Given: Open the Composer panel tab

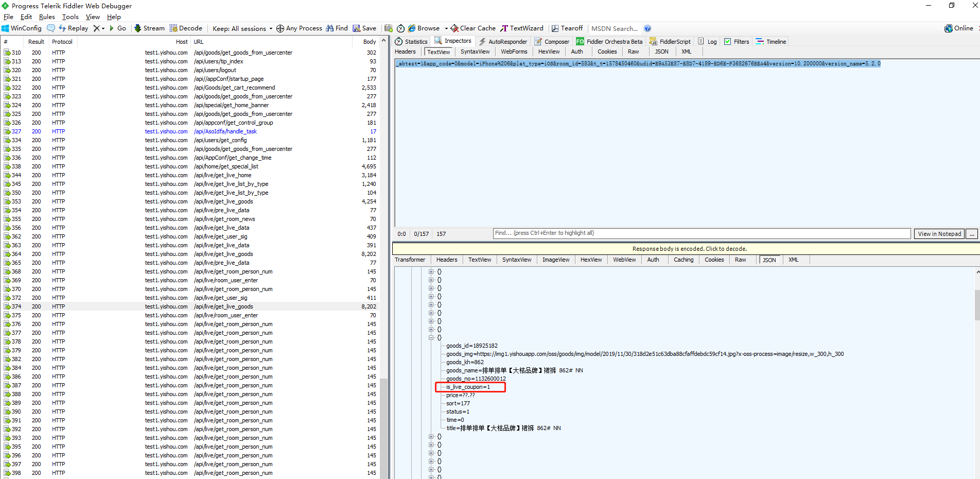Looking at the screenshot, I should point(552,42).
